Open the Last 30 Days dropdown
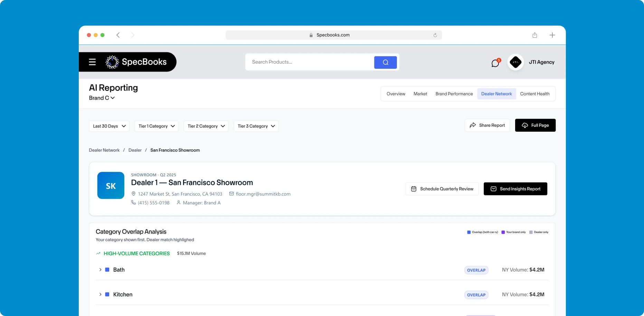The image size is (644, 316). [x=109, y=126]
